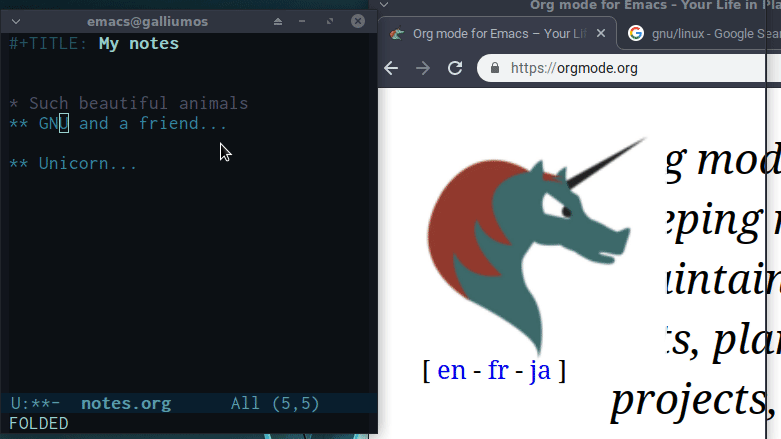This screenshot has height=439, width=781.
Task: Click the 'FOLDED' echo area message
Action: pos(39,423)
